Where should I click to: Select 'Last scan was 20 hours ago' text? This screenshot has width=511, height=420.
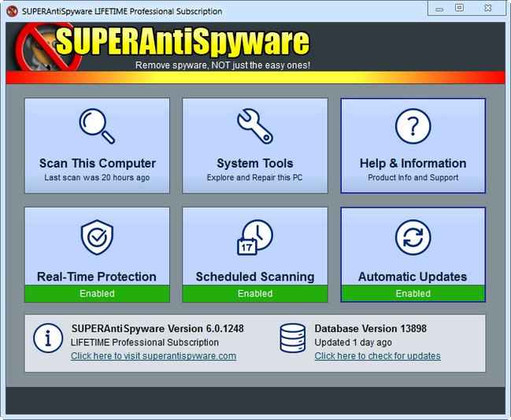tap(97, 178)
